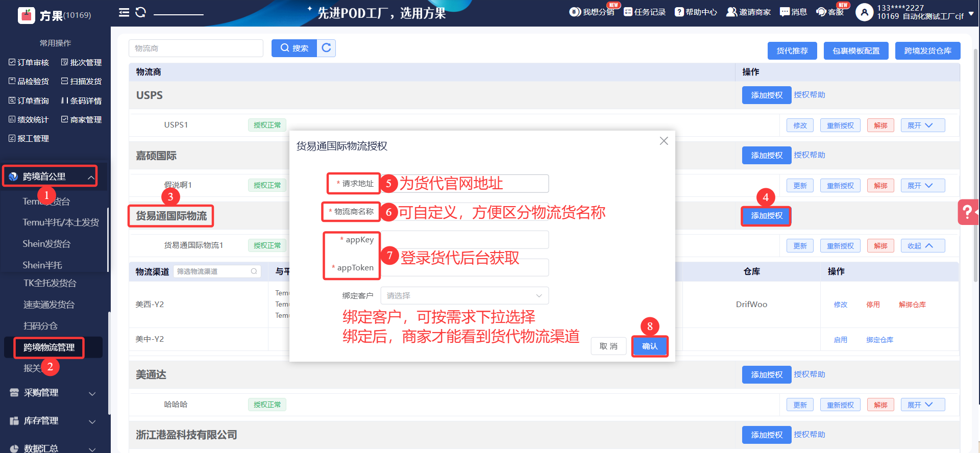Click the 跨境发货仓库 button

(x=927, y=51)
